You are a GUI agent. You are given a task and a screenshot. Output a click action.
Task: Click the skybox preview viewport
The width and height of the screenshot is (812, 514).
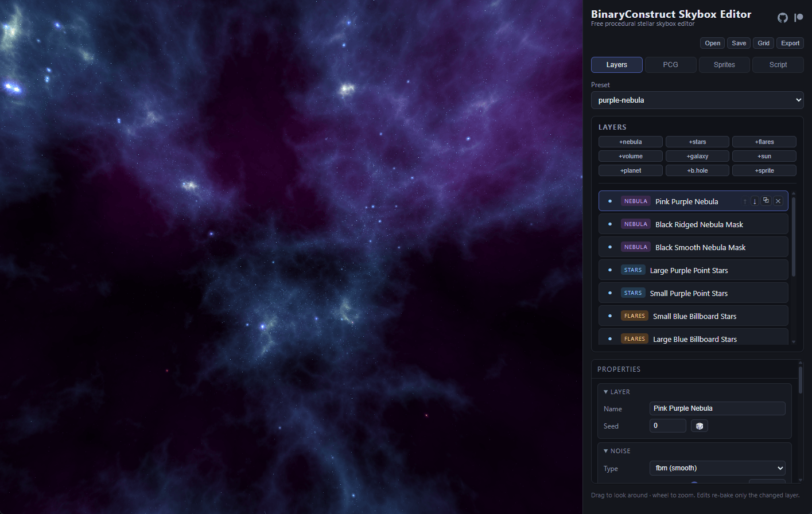tap(291, 257)
